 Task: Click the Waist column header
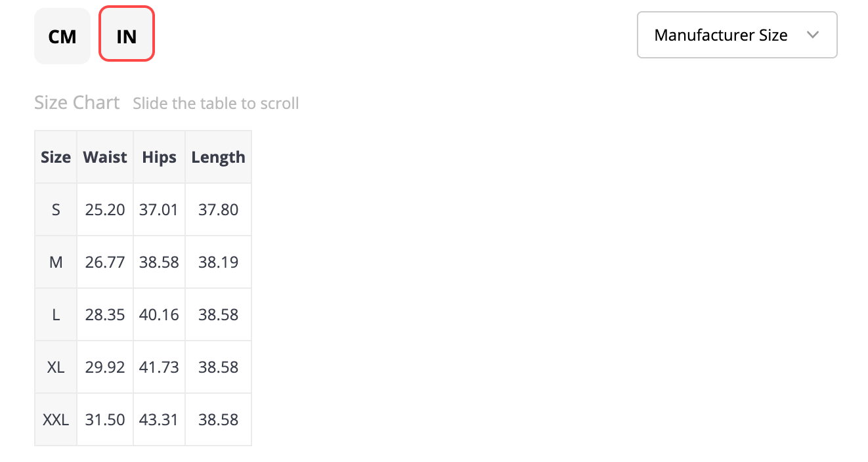coord(105,157)
